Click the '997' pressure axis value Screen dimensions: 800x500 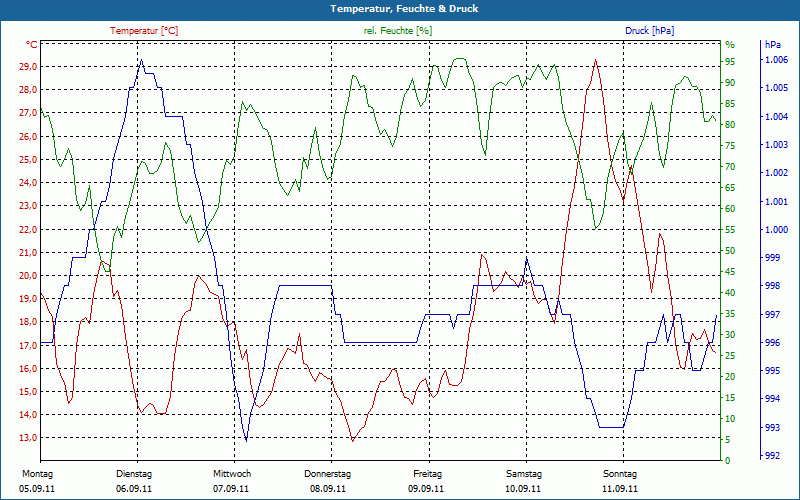click(772, 314)
